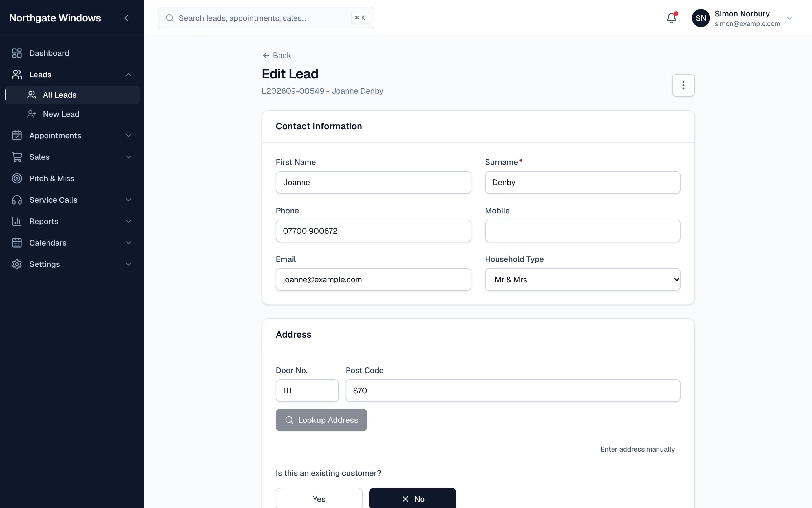Open notifications bell
This screenshot has height=508, width=812.
point(671,18)
